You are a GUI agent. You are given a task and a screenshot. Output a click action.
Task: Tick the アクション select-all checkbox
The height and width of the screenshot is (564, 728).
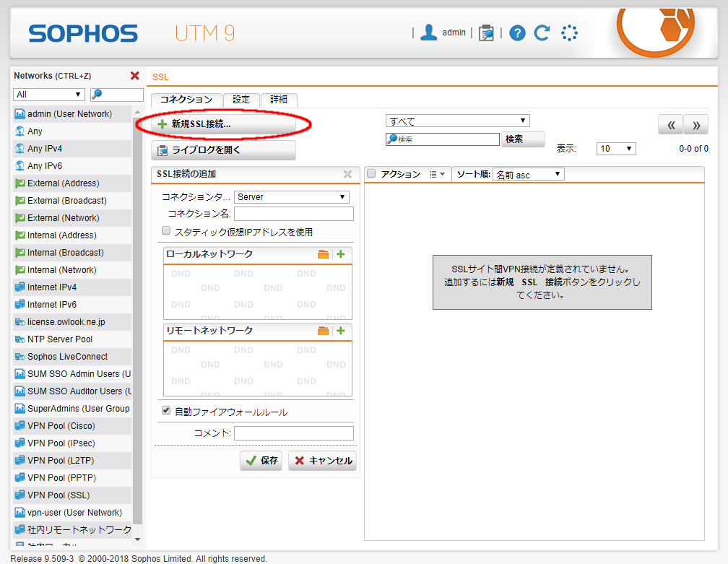coord(372,174)
